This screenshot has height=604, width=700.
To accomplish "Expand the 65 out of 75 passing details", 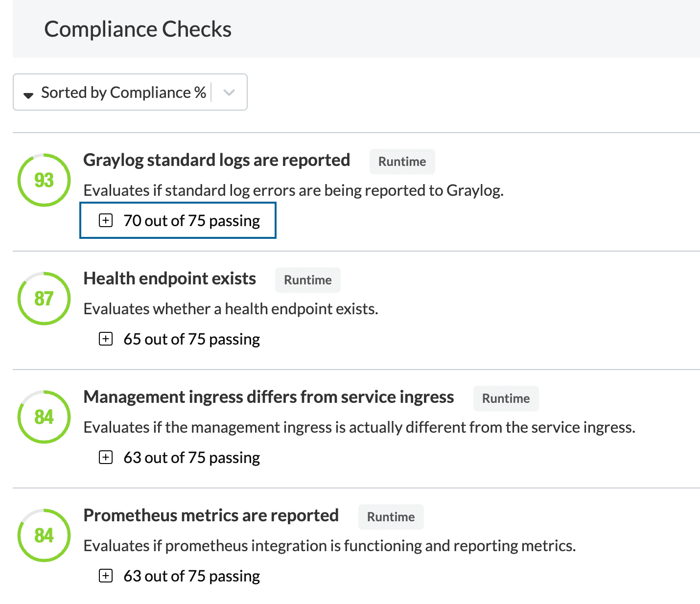I will (x=179, y=339).
